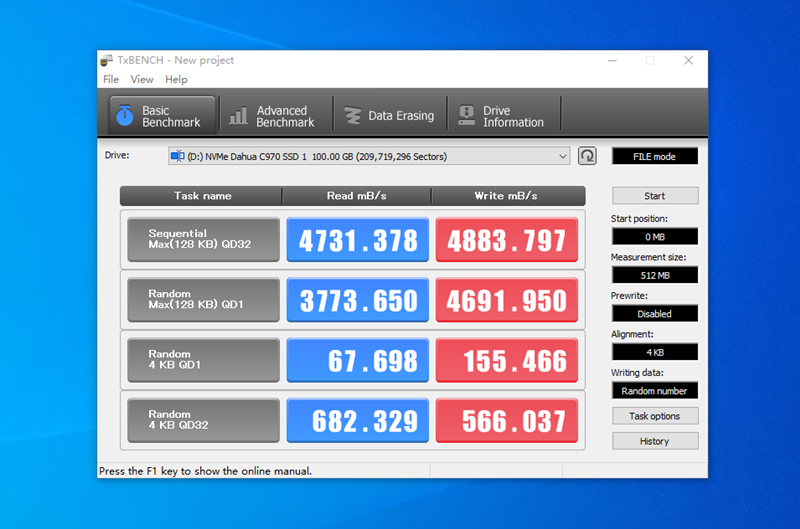The height and width of the screenshot is (529, 800).
Task: Click the Random 4 KB QD1 task button
Action: [x=204, y=360]
